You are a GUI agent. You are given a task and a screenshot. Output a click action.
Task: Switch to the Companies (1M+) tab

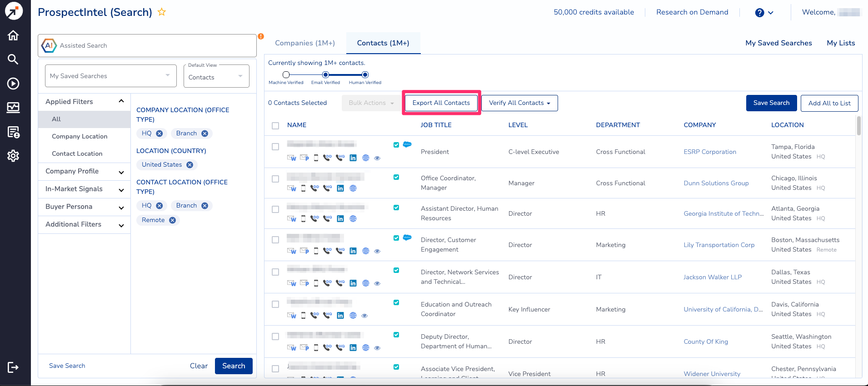305,43
